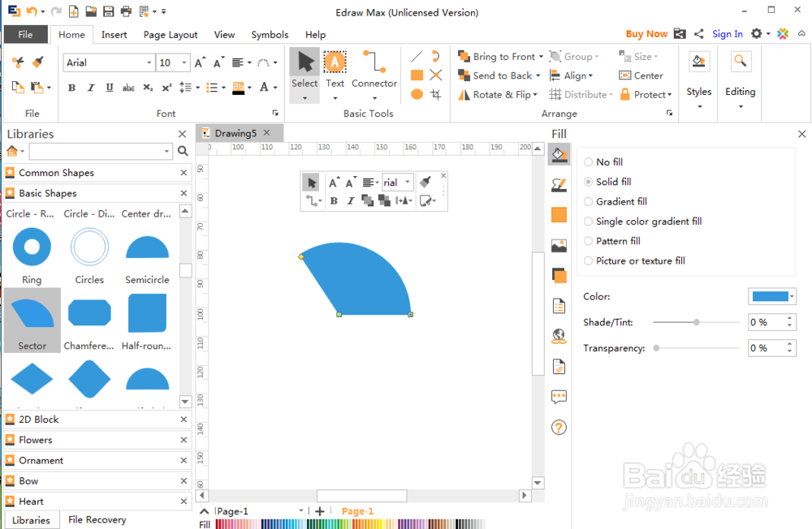
Task: Switch to the Page Layout tab
Action: [171, 35]
